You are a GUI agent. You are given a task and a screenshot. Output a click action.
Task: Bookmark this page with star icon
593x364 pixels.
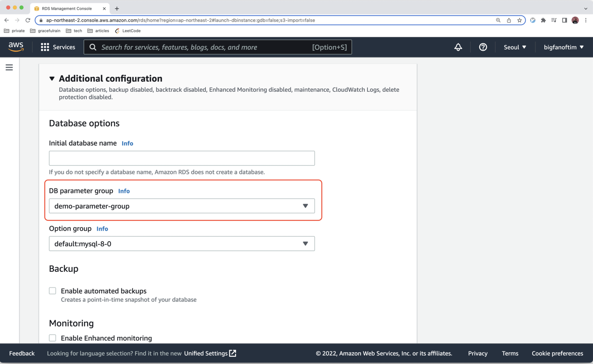coord(519,20)
